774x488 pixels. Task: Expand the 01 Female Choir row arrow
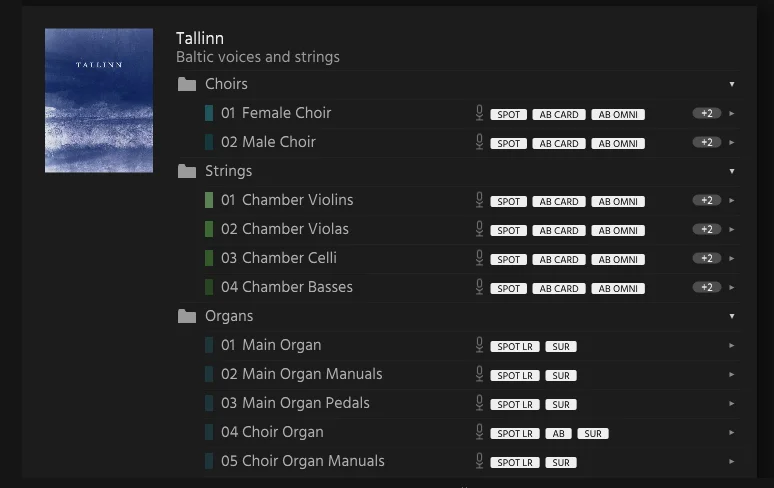(x=732, y=113)
